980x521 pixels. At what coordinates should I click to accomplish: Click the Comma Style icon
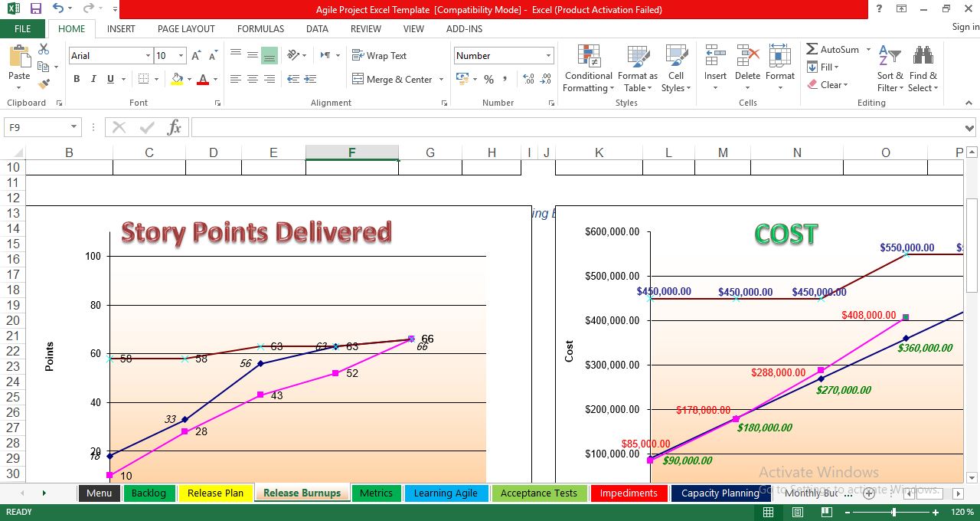(507, 79)
